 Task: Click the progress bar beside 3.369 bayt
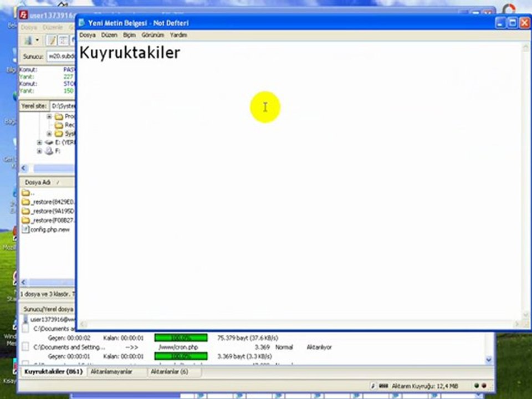click(181, 356)
